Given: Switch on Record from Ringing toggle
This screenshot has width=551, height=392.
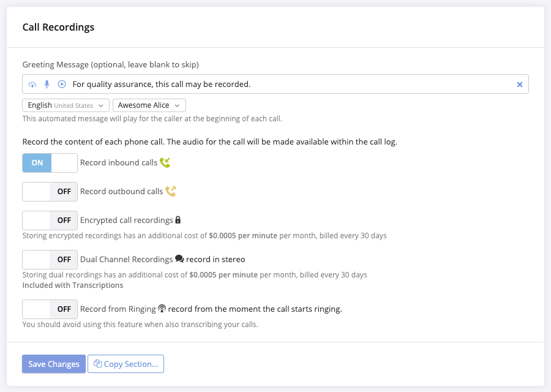Looking at the screenshot, I should [50, 309].
